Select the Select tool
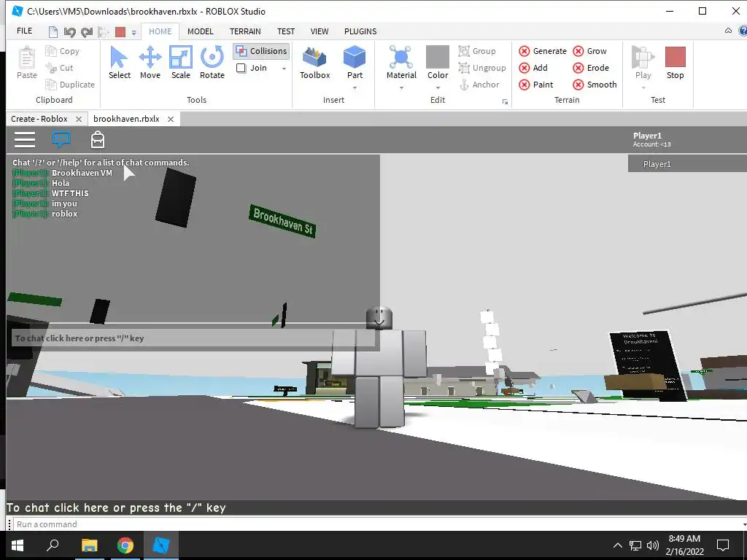The height and width of the screenshot is (560, 747). click(119, 63)
